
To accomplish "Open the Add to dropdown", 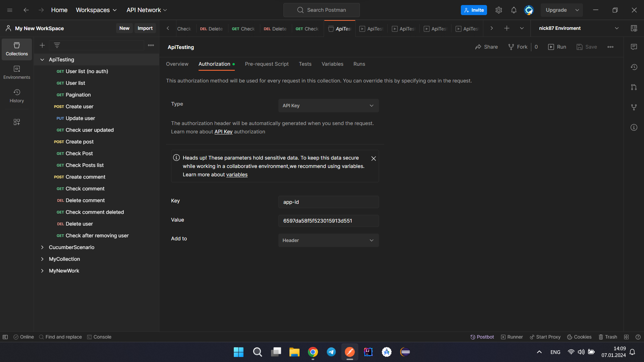I will [329, 240].
